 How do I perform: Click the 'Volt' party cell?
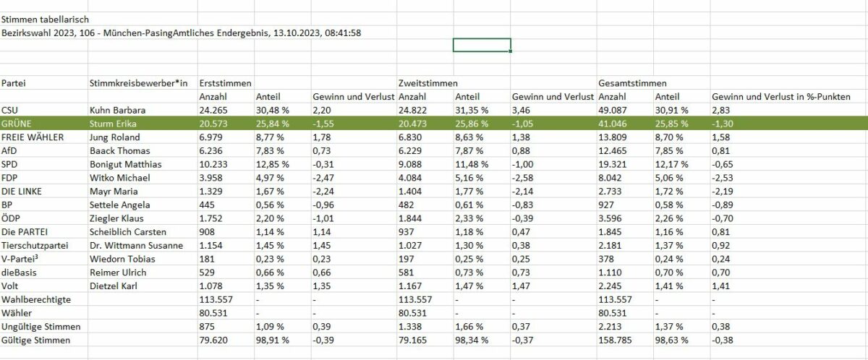click(10, 286)
